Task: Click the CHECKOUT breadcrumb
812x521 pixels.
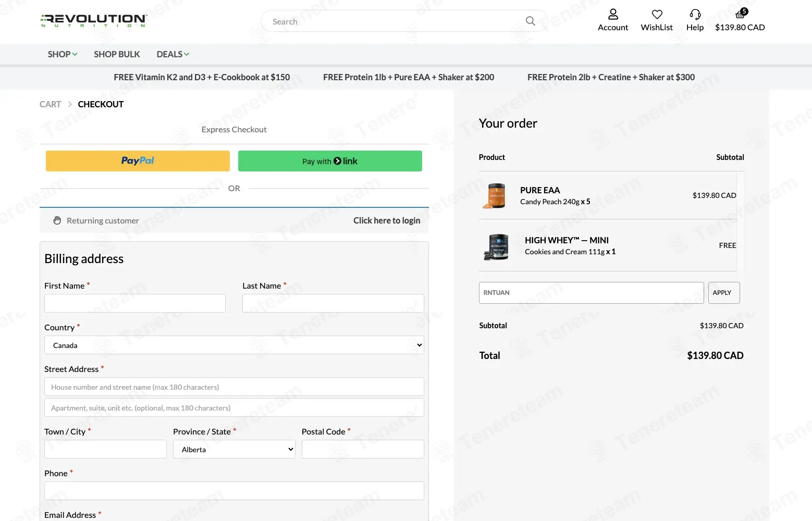Action: pyautogui.click(x=101, y=104)
